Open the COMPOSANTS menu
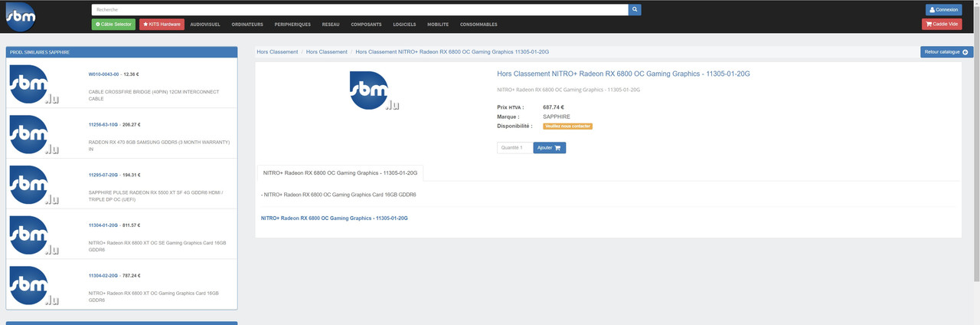This screenshot has height=325, width=980. tap(366, 25)
